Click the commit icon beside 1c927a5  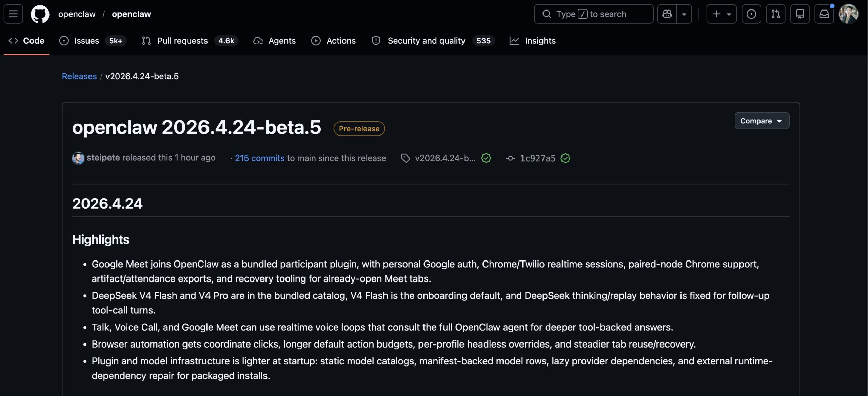click(510, 158)
